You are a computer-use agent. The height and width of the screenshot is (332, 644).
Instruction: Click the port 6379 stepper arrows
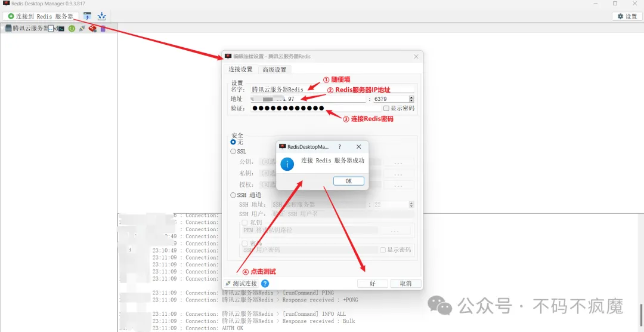pyautogui.click(x=411, y=99)
